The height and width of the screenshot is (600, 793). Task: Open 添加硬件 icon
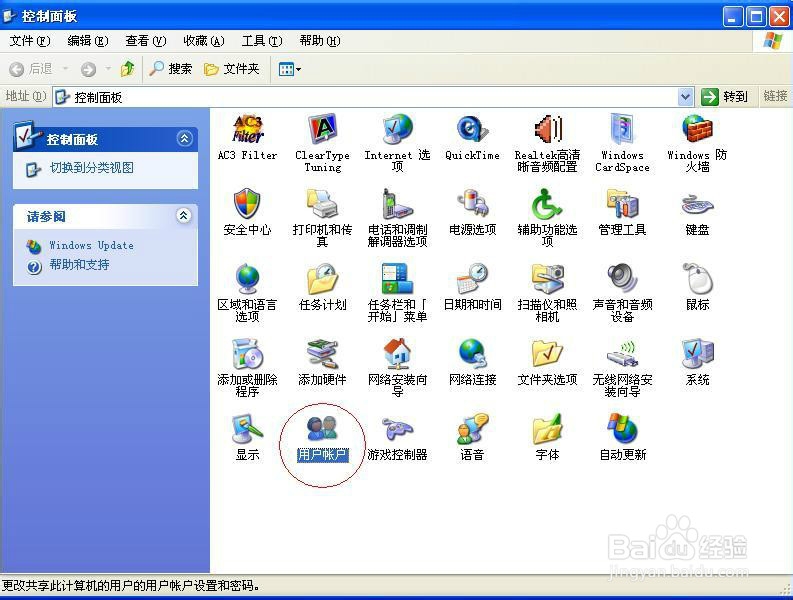[x=322, y=354]
